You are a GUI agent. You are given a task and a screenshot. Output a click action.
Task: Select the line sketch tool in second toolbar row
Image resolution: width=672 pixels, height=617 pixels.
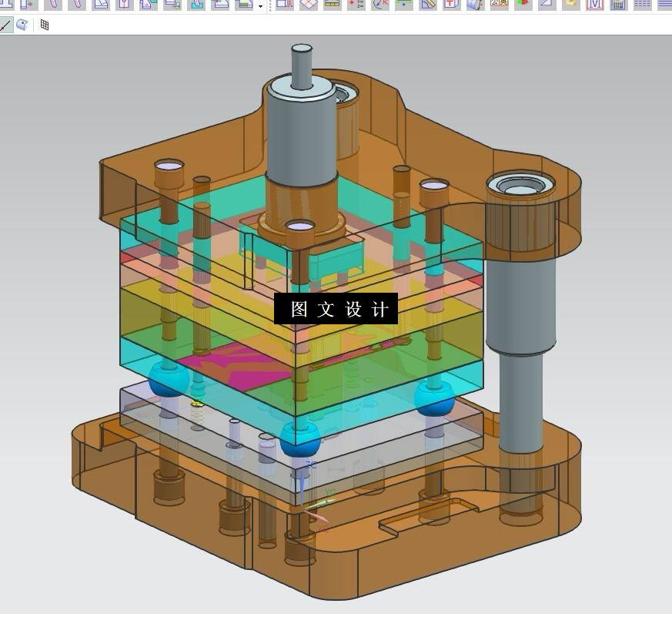point(5,25)
